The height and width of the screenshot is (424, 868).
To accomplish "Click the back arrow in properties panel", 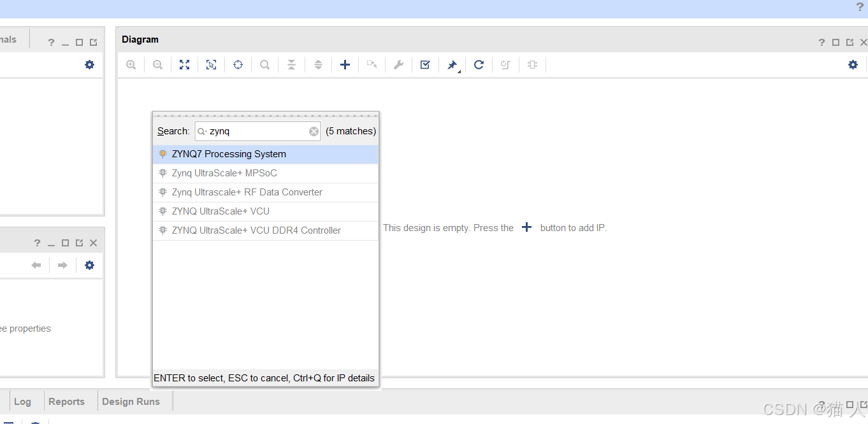I will coord(36,265).
